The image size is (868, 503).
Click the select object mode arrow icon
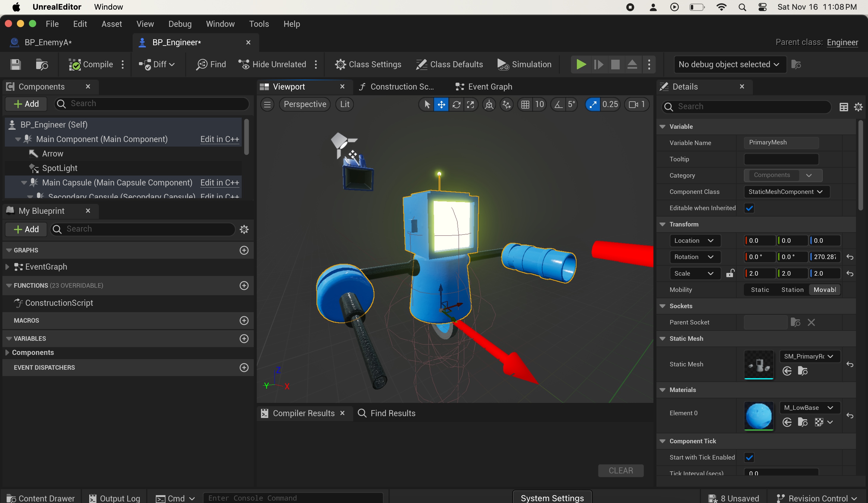(427, 104)
